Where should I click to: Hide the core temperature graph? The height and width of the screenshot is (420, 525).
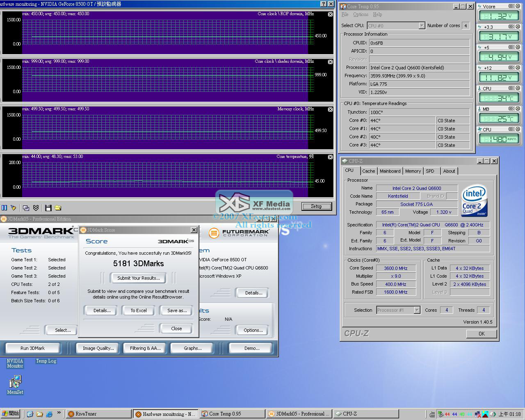330,157
